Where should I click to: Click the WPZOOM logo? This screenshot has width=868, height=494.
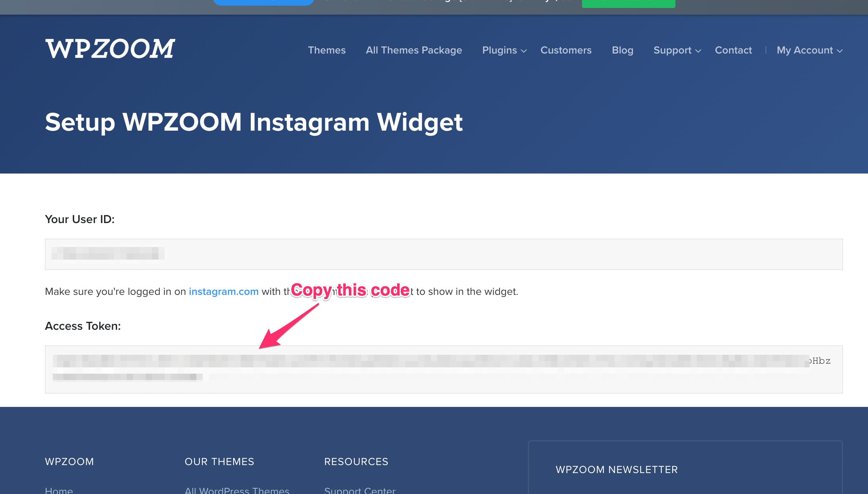pos(110,49)
